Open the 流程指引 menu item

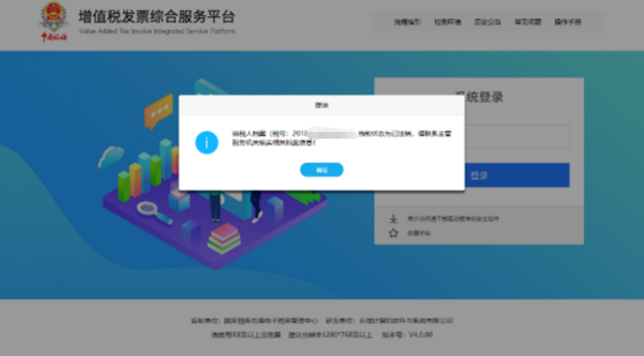(407, 22)
